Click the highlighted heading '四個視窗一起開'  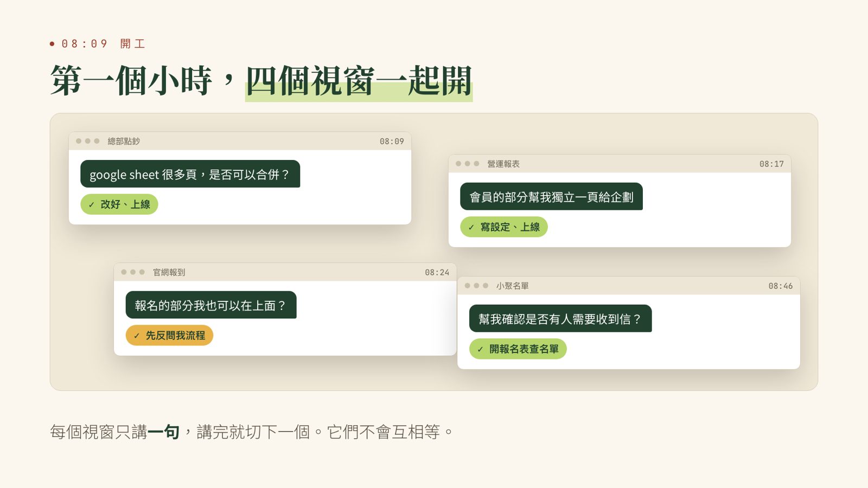click(x=359, y=81)
